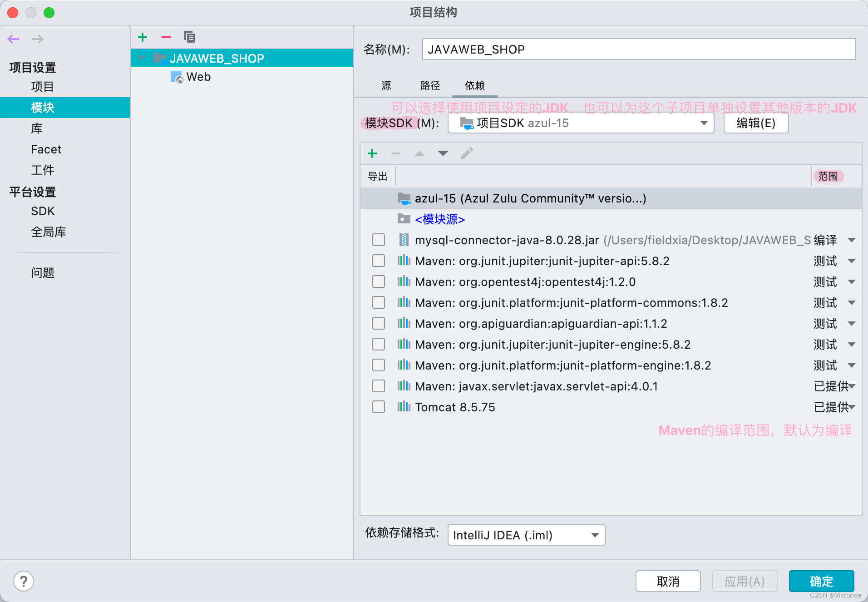Screen dimensions: 868x602
Task: Remove dependency with minus icon
Action: [x=396, y=153]
